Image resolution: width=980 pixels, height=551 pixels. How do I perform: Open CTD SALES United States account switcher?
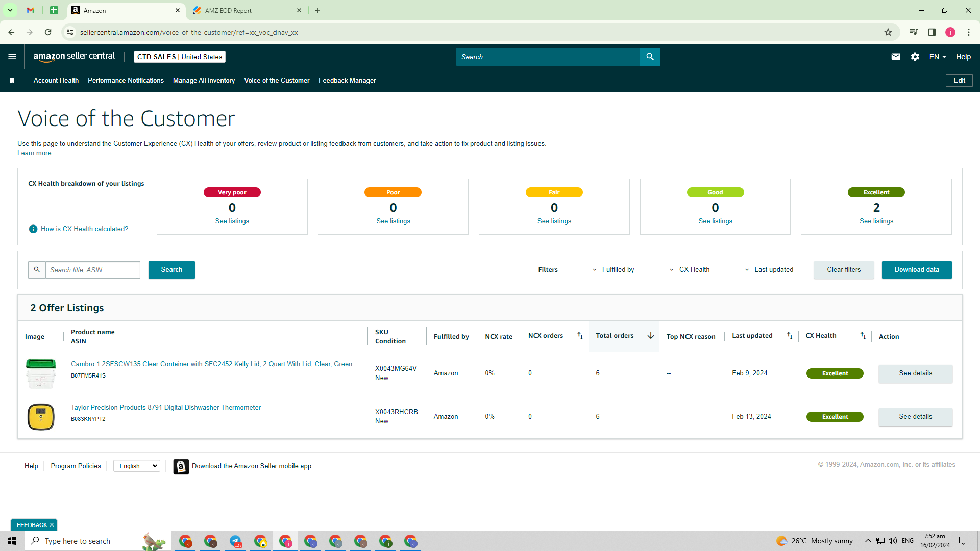click(x=180, y=57)
